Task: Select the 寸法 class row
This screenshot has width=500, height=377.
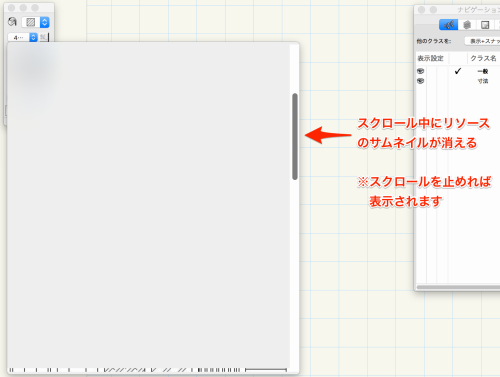Action: coord(458,81)
